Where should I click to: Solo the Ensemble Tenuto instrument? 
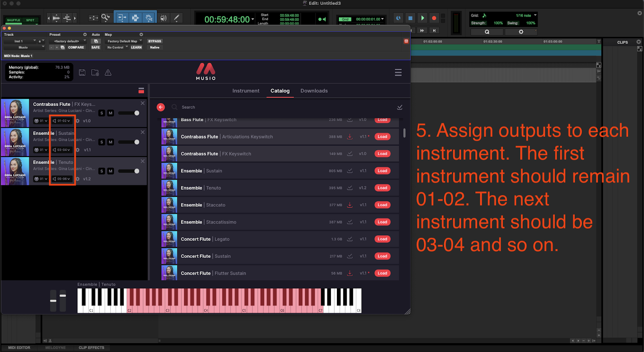click(x=102, y=171)
